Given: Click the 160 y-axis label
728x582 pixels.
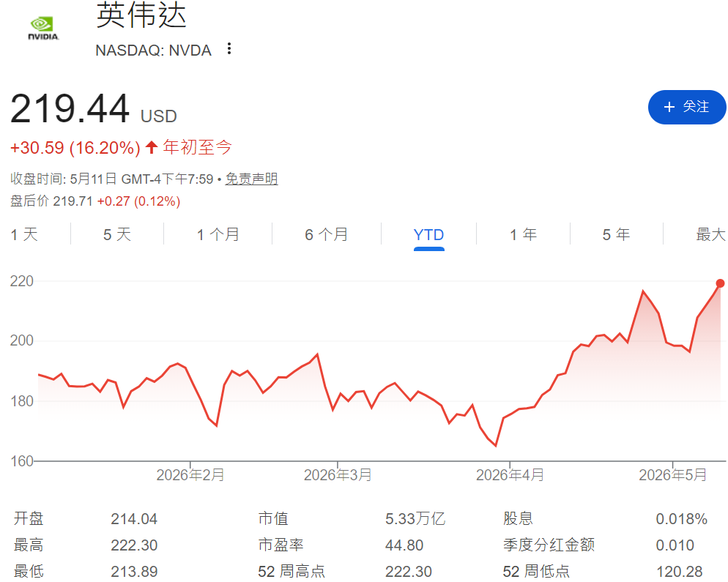Looking at the screenshot, I should tap(22, 461).
